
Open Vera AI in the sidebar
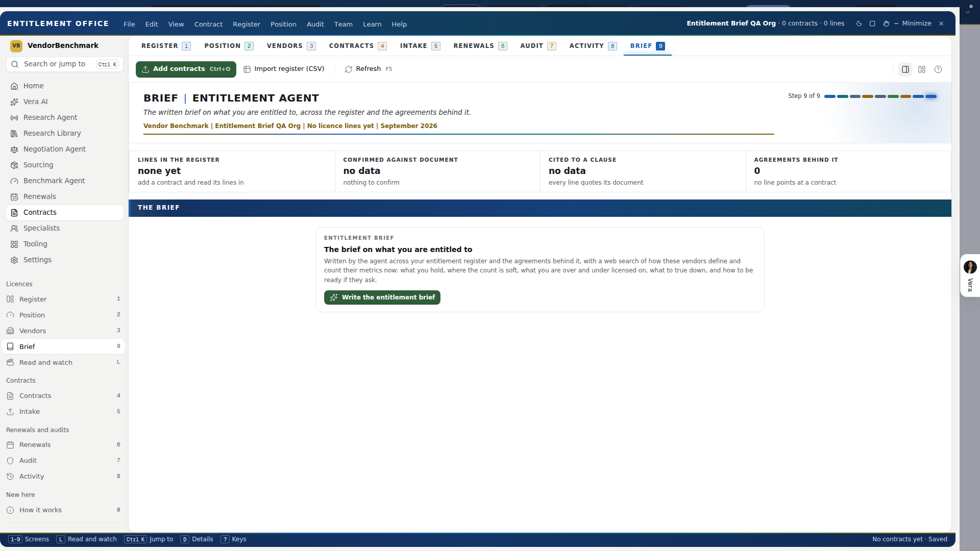coord(65,102)
